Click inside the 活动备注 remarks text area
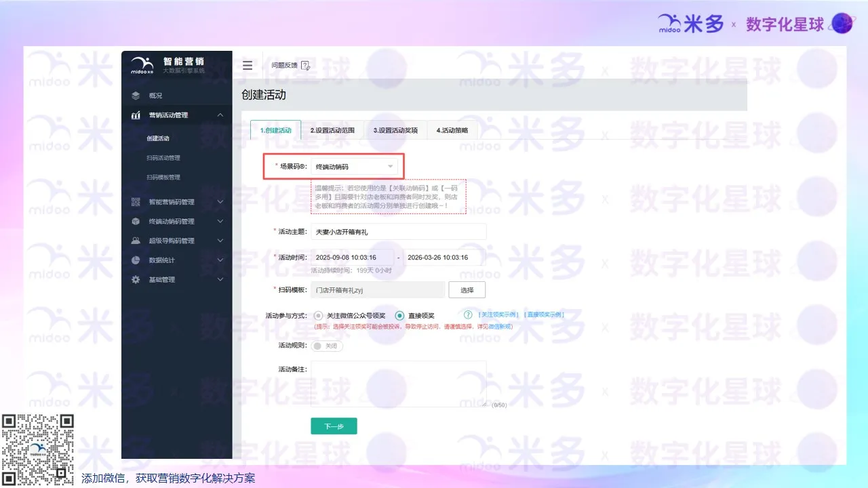The image size is (868, 488). 398,383
